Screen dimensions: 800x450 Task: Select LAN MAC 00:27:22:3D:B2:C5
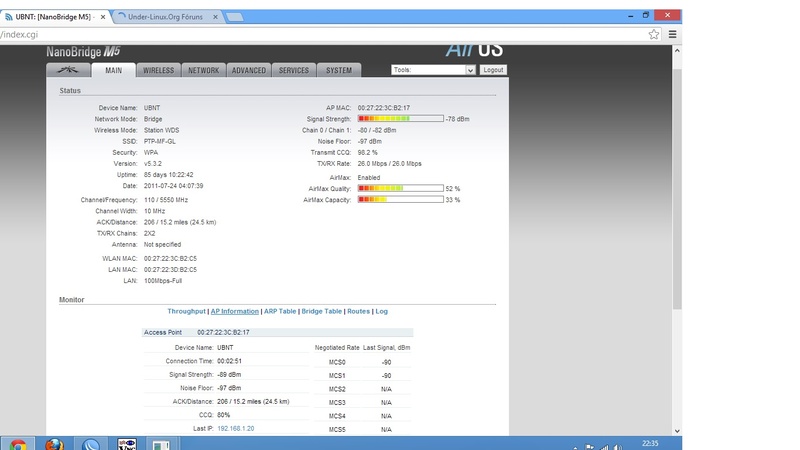tap(170, 270)
